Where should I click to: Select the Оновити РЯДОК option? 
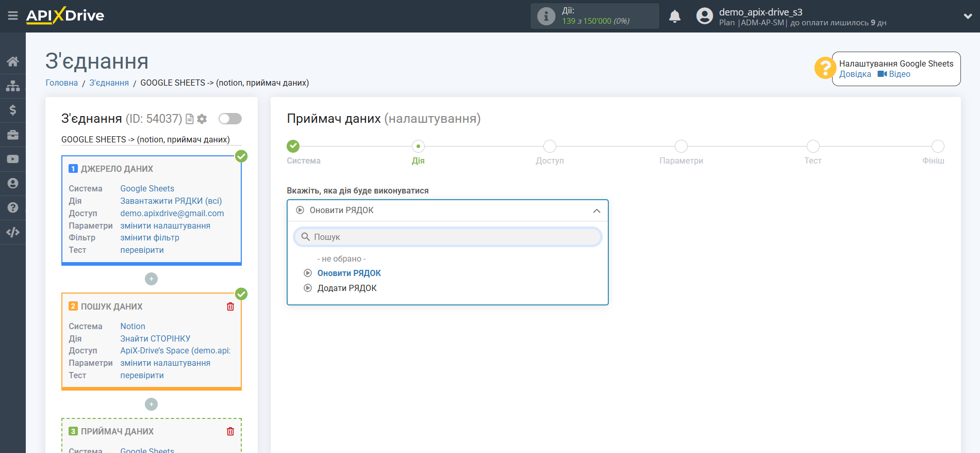pyautogui.click(x=349, y=273)
